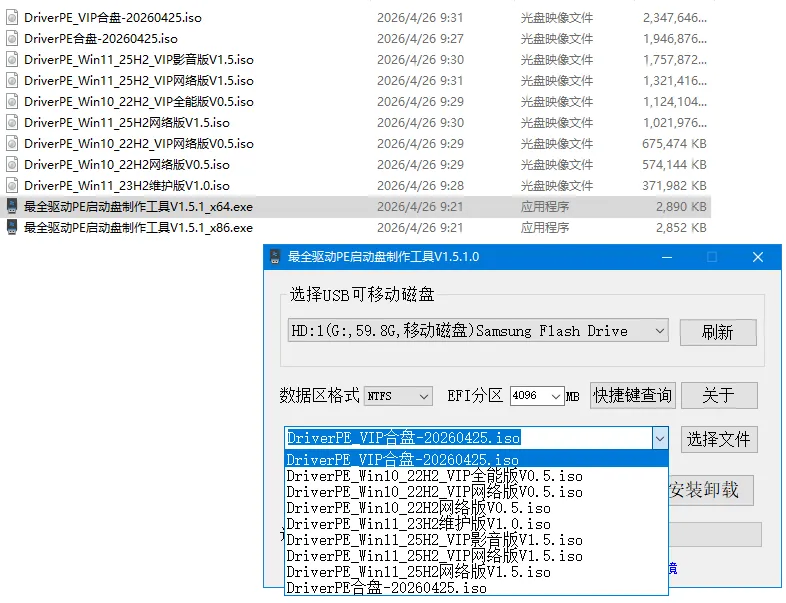This screenshot has width=786, height=603.
Task: Click file name DriverPE_Win11_25H2网络版V1.5.iso in list
Action: [127, 123]
